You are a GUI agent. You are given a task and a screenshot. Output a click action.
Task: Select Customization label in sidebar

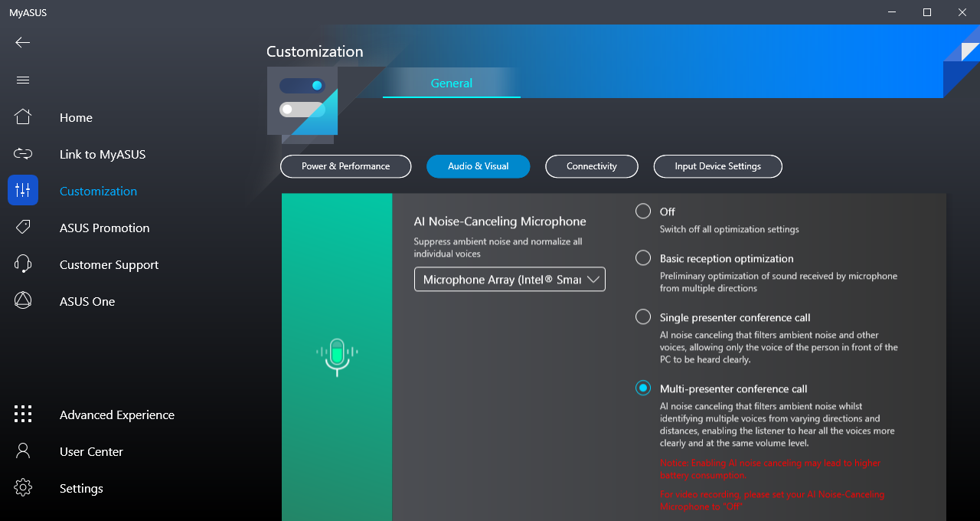[99, 191]
